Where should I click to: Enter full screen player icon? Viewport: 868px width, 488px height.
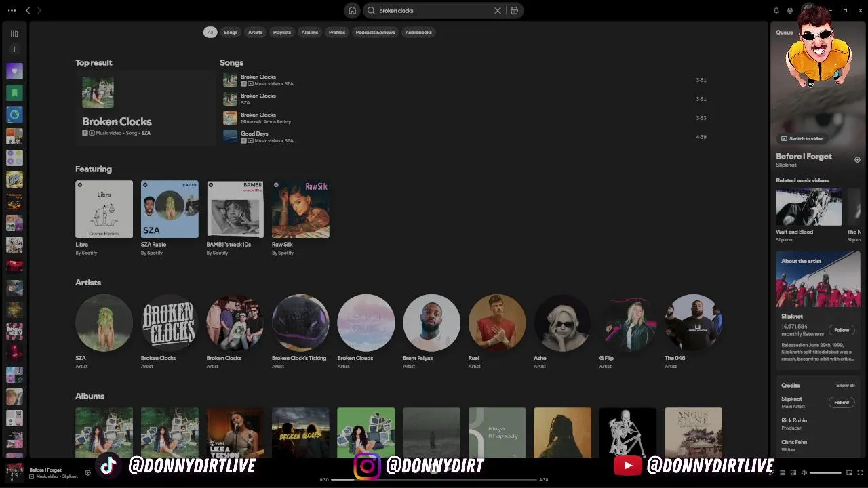pos(861,472)
